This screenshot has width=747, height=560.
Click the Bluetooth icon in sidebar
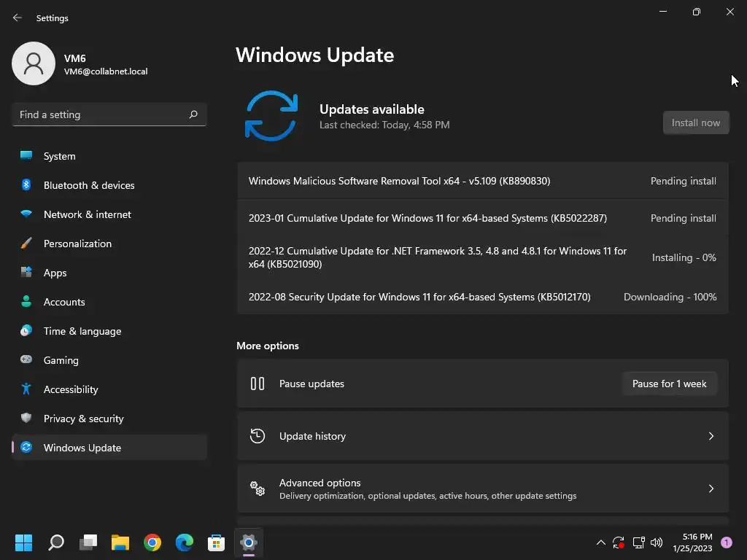(x=26, y=184)
